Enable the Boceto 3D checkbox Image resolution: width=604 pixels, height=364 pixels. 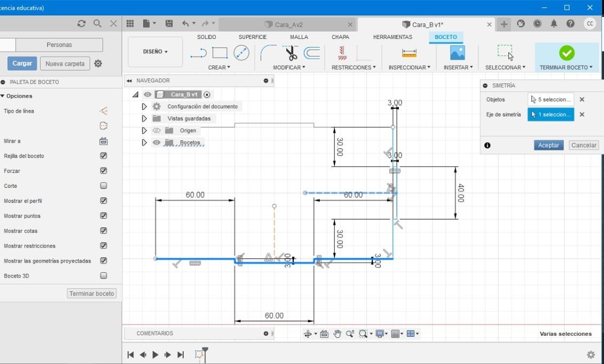pos(103,276)
